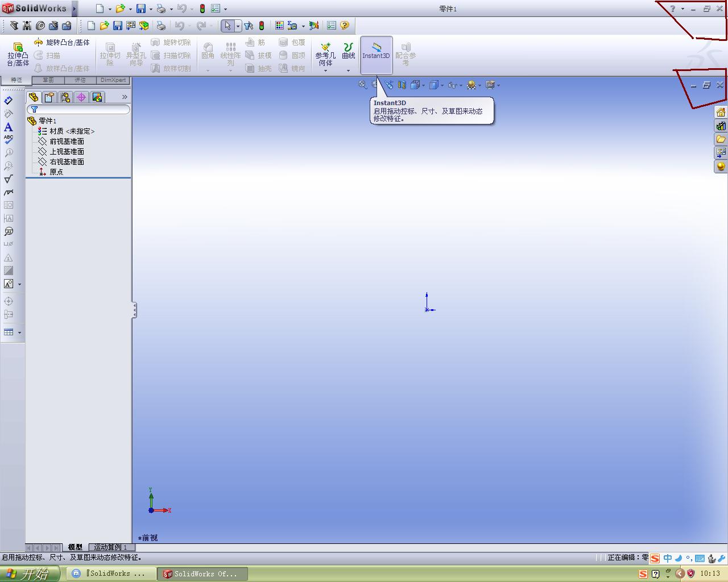Click the Note 'A' annotation icon

[9, 127]
